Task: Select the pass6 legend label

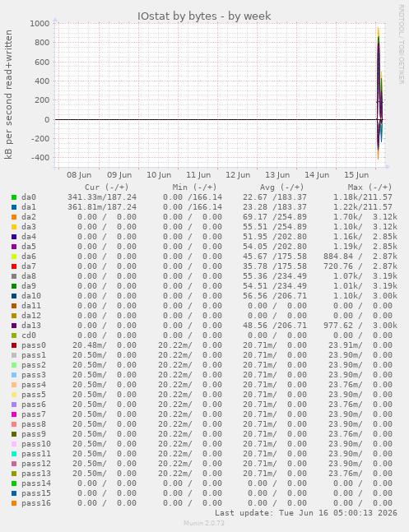Action: (33, 404)
